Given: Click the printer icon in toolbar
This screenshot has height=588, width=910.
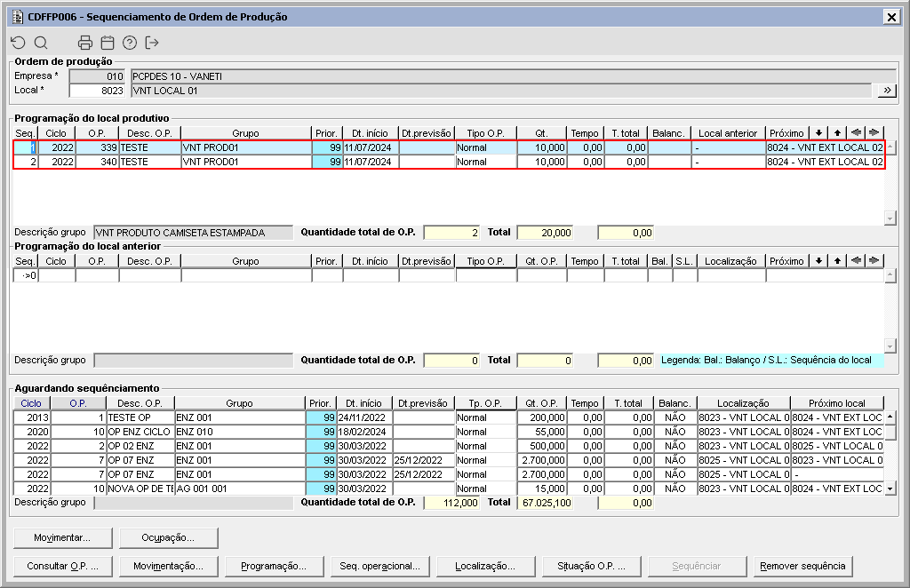Looking at the screenshot, I should tap(85, 43).
